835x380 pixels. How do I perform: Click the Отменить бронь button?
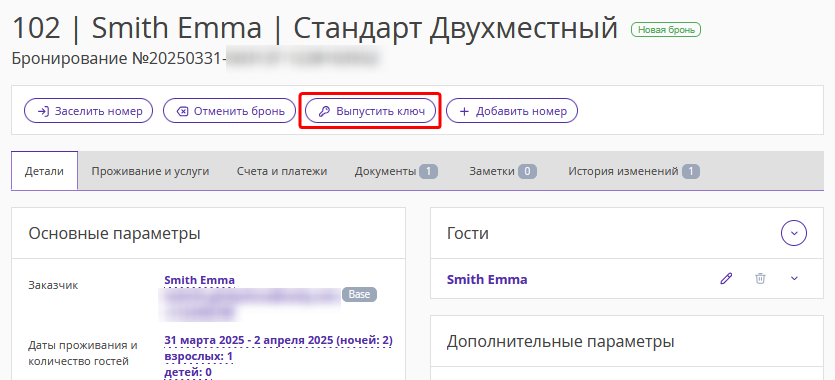(x=229, y=111)
